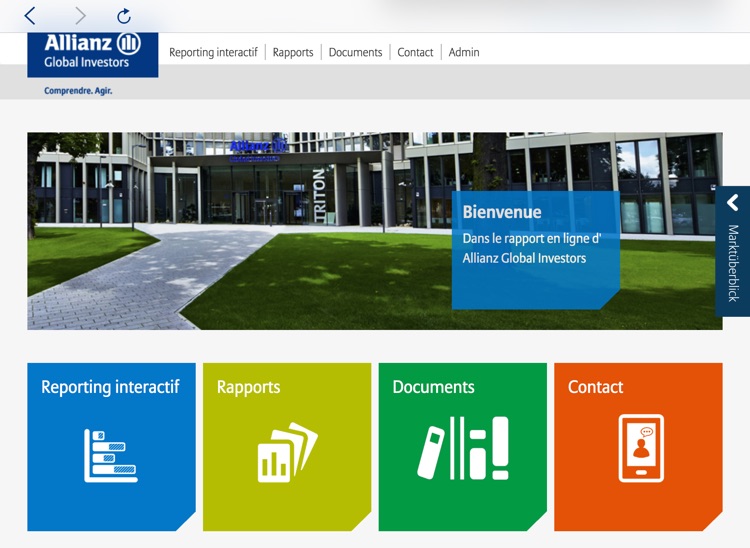Expand the Marktüberblick side panel chevron
Viewport: 750px width, 548px height.
pos(733,203)
